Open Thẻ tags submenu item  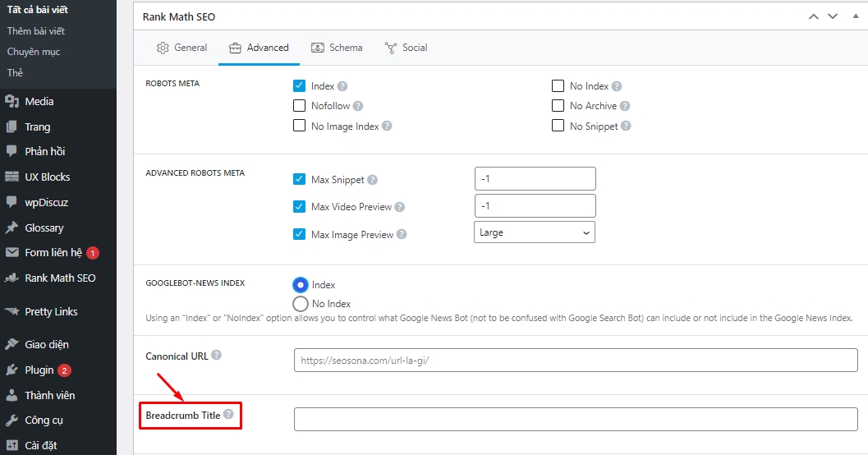pos(15,73)
